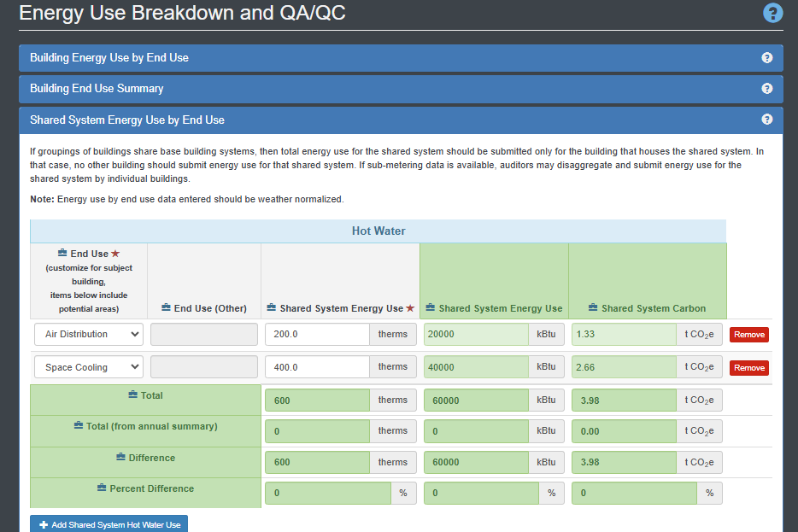Viewport: 798px width, 532px height.
Task: Click briefcase icon next to Total label
Action: pos(132,395)
